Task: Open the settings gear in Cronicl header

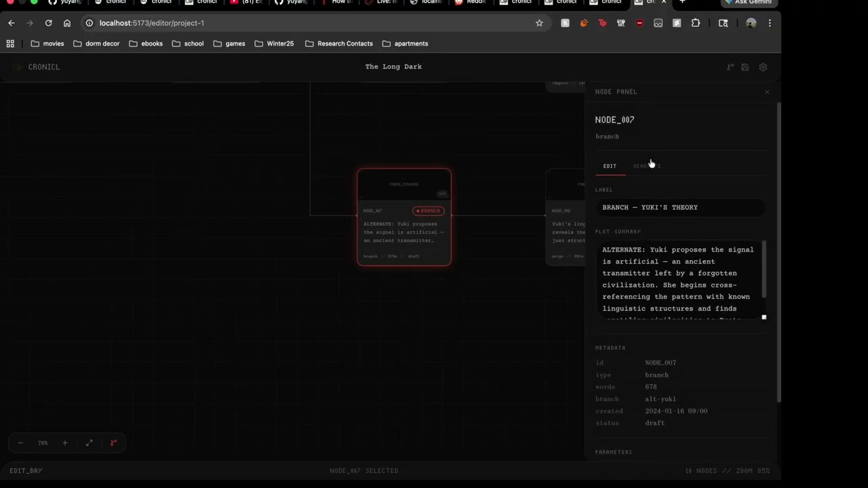Action: coord(763,67)
